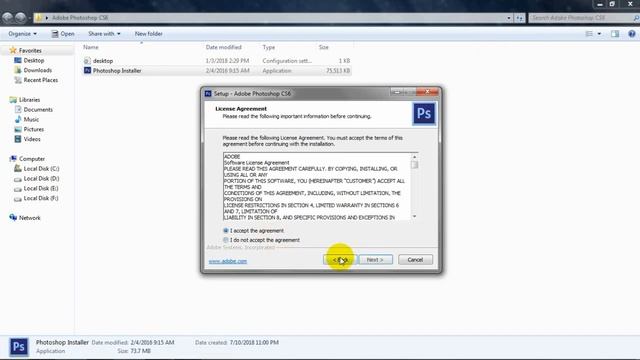Select Network in navigation pane

[x=29, y=218]
